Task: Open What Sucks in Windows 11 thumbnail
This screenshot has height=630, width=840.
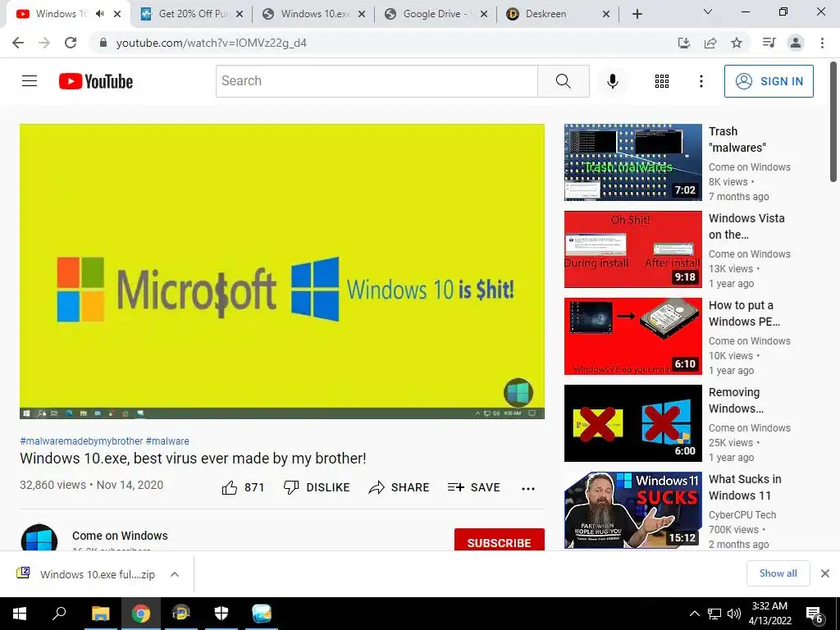Action: 632,510
